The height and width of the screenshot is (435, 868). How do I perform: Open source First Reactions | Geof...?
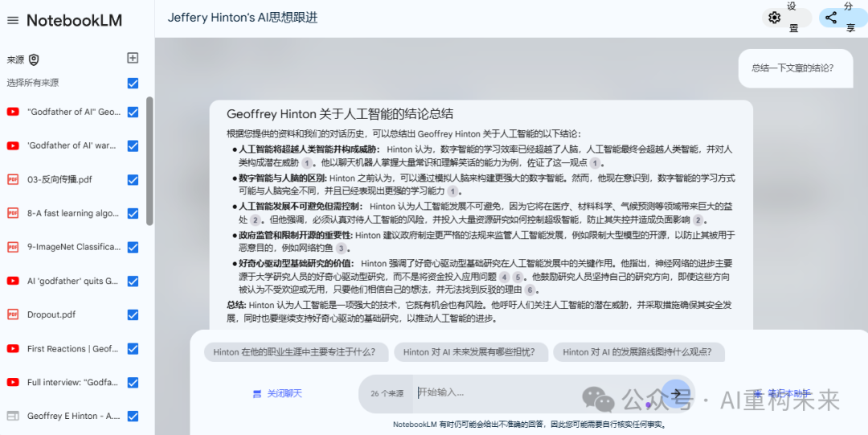click(74, 348)
